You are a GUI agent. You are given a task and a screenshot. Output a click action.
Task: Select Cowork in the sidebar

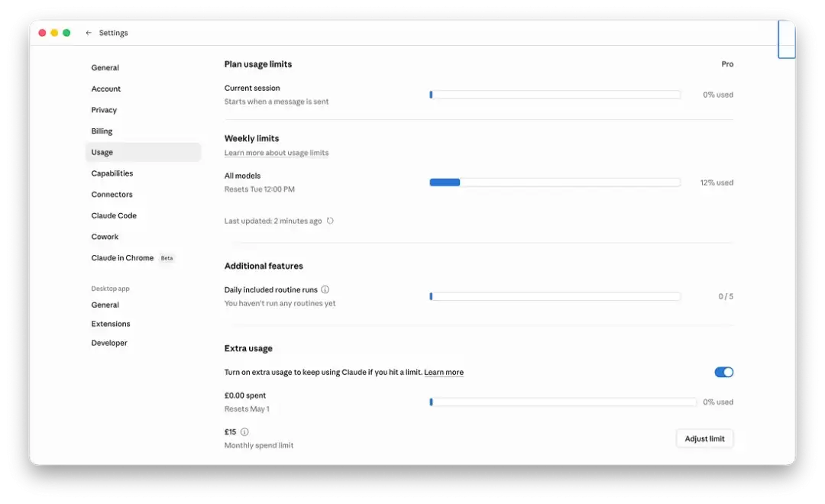click(105, 237)
